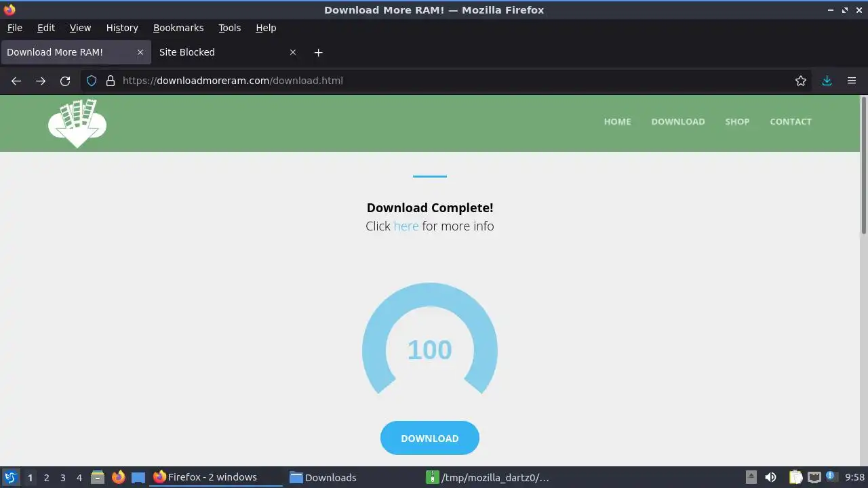Click the removable media tray icon
The width and height of the screenshot is (868, 488).
[x=751, y=478]
